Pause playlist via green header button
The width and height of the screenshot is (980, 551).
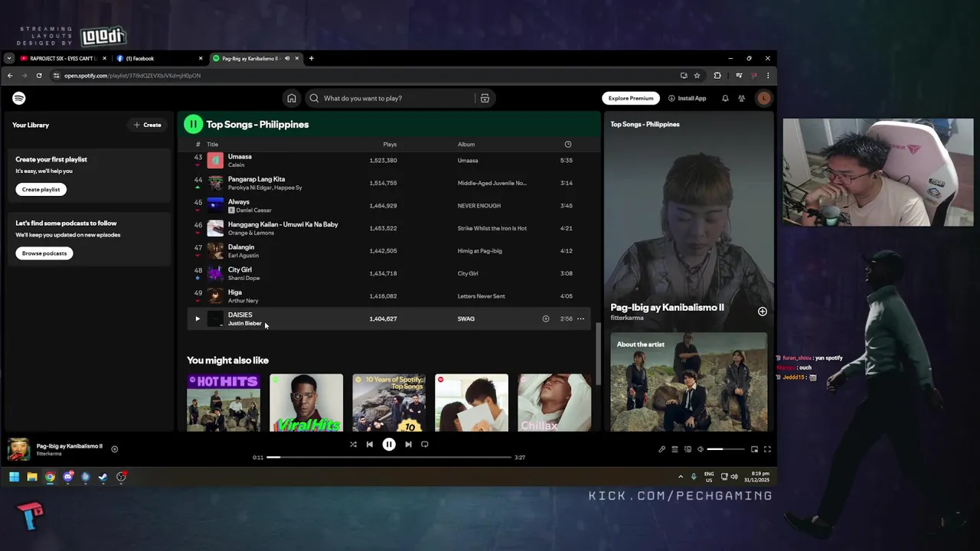pyautogui.click(x=193, y=124)
